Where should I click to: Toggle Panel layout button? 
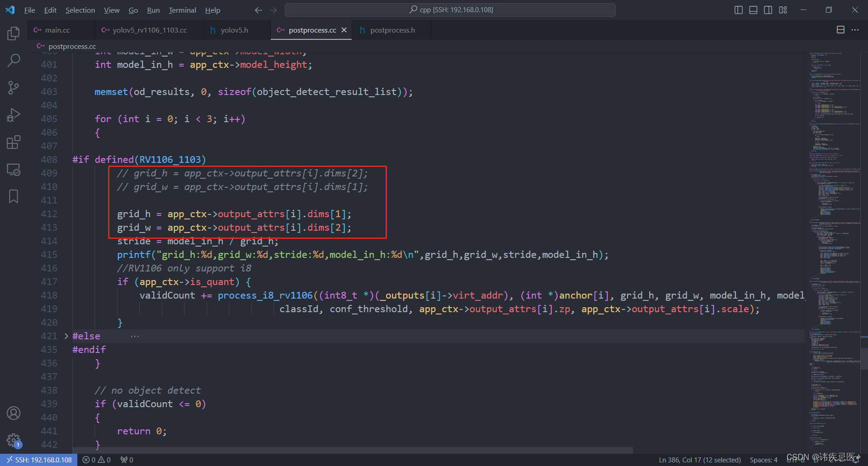753,10
